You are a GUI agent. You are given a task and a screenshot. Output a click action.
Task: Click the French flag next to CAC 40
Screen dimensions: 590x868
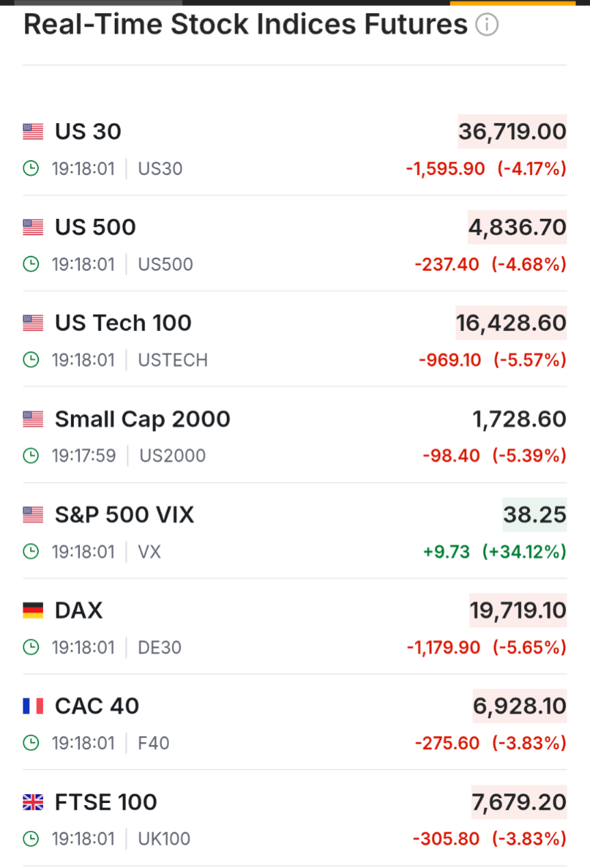pyautogui.click(x=33, y=706)
